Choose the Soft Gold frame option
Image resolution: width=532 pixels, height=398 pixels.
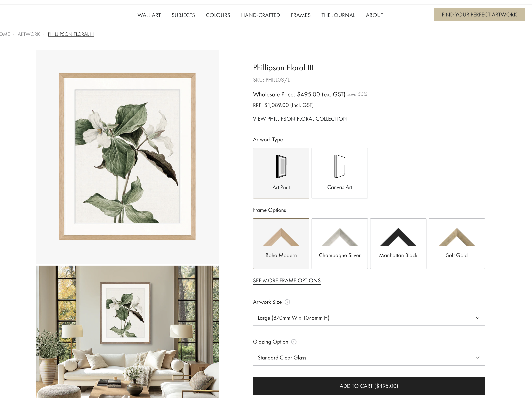(x=457, y=244)
